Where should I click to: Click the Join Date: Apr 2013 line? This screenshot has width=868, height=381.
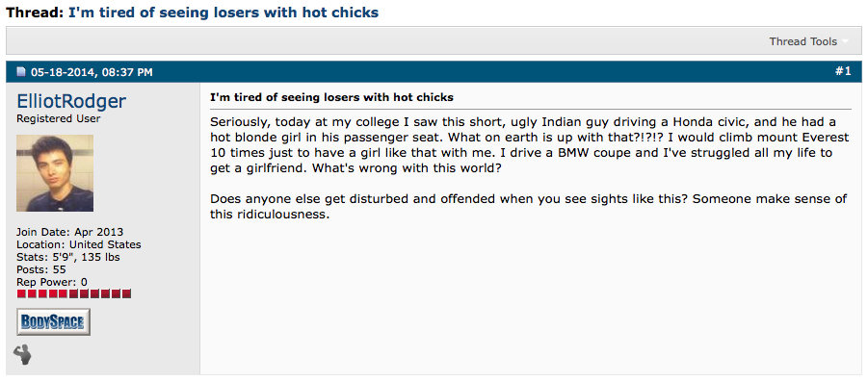pyautogui.click(x=69, y=232)
